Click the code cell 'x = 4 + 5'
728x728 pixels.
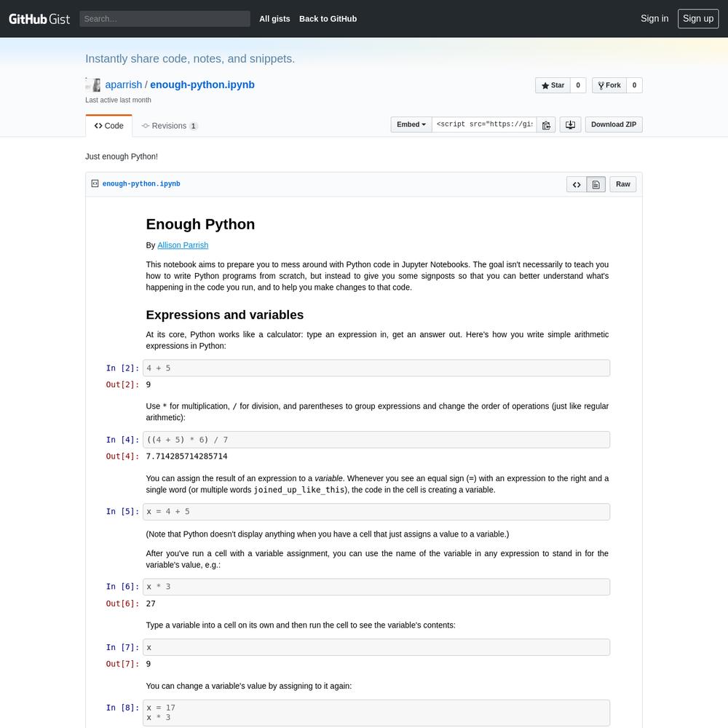pyautogui.click(x=376, y=512)
